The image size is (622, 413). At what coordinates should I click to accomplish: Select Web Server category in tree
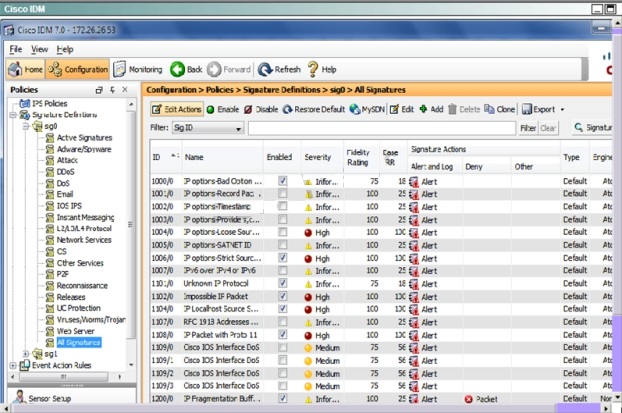pyautogui.click(x=75, y=331)
